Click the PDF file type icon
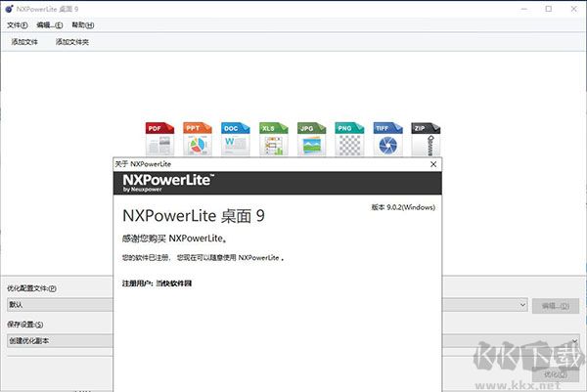This screenshot has height=392, width=587. [x=159, y=139]
